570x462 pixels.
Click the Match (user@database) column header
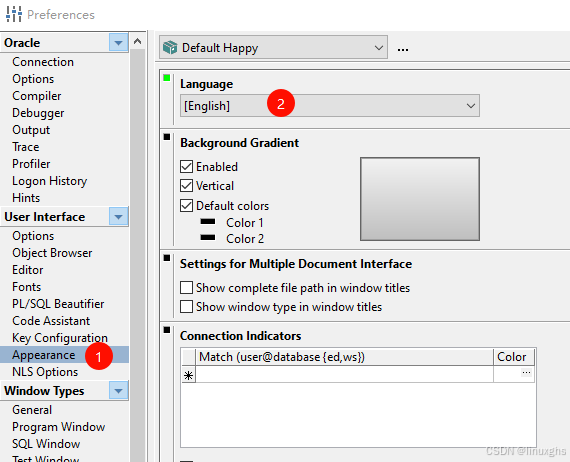coord(344,357)
